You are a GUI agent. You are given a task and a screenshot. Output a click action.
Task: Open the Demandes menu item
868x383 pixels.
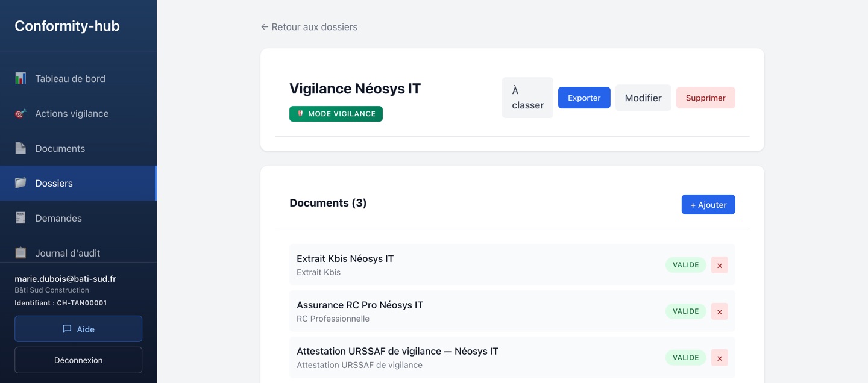pos(78,218)
